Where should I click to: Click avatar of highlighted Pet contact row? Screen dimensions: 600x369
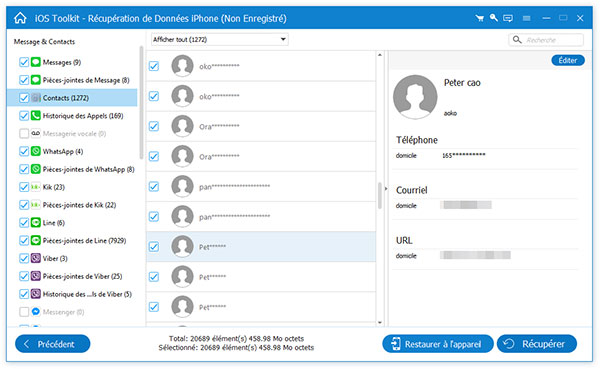(182, 247)
